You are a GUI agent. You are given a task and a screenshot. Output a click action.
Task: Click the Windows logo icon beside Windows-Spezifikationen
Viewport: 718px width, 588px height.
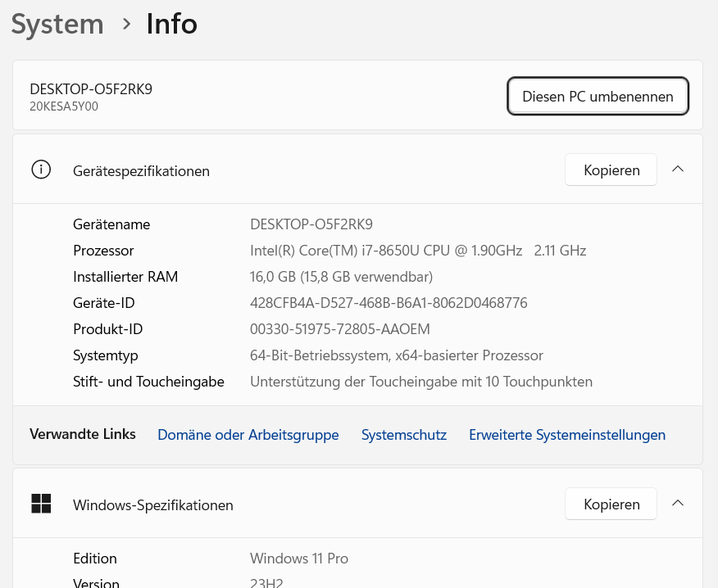click(41, 504)
